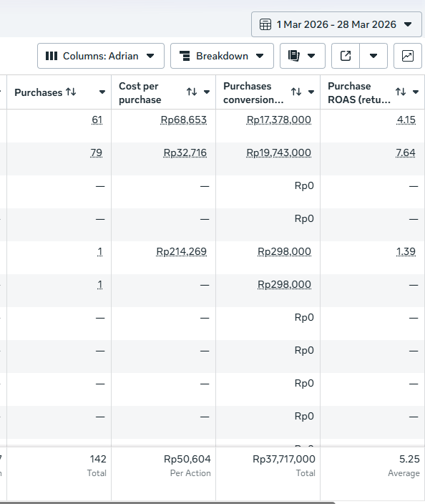The image size is (425, 504).
Task: Click the reports document icon button
Action: (302, 56)
